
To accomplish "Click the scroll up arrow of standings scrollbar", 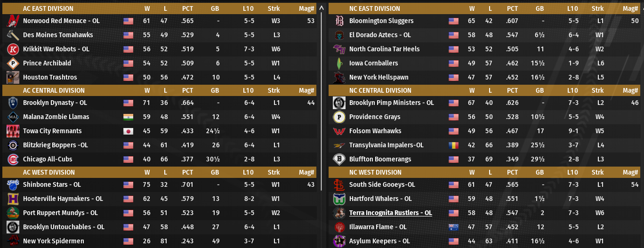I will 322,8.
